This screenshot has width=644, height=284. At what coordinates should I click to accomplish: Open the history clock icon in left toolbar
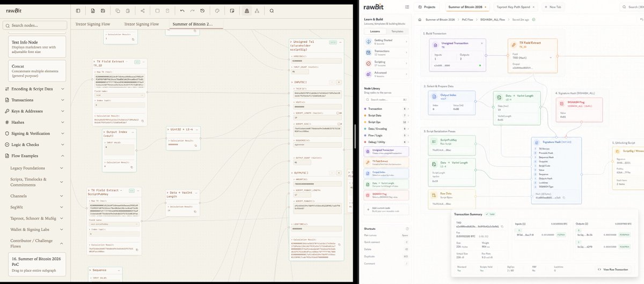(202, 10)
